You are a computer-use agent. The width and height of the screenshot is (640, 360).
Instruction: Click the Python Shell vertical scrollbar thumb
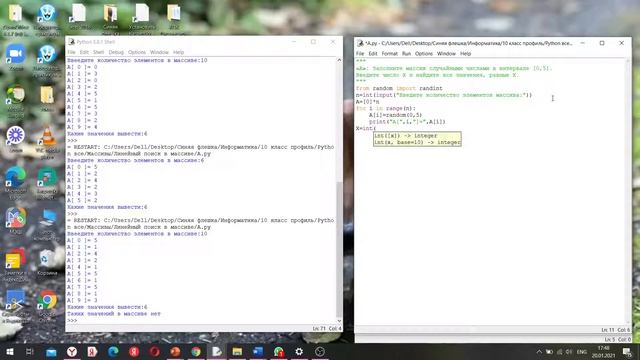pyautogui.click(x=339, y=249)
